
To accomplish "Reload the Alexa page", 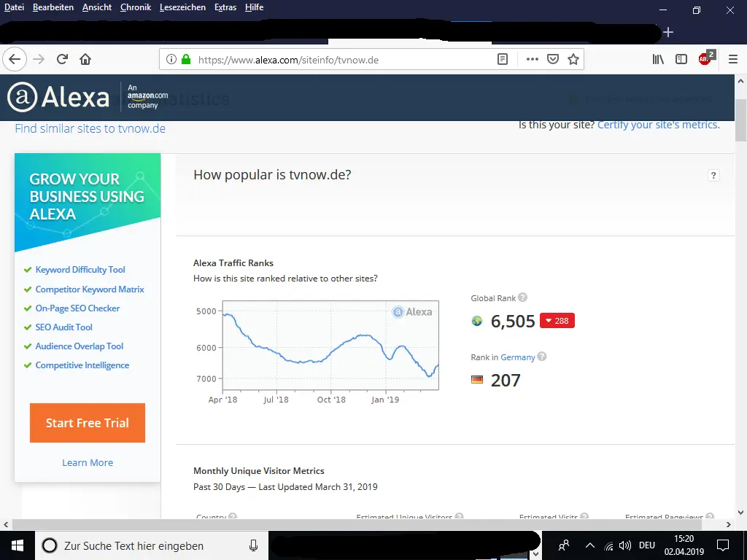I will (x=62, y=59).
